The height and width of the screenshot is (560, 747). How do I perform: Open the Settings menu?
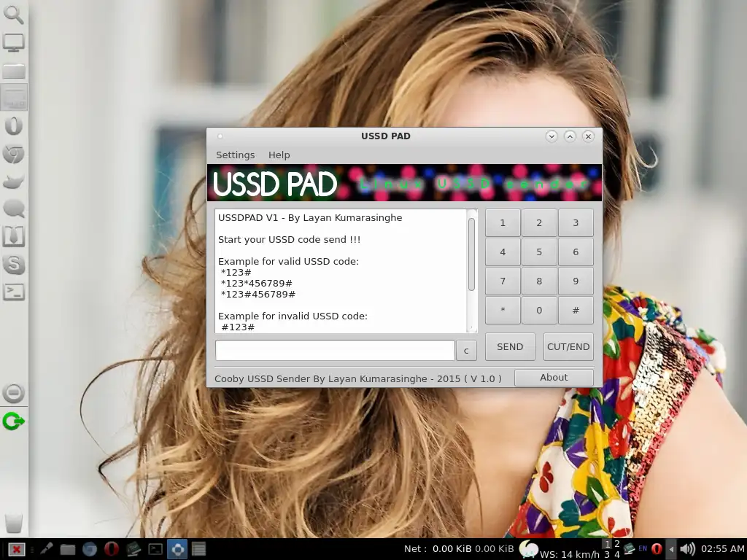tap(236, 155)
